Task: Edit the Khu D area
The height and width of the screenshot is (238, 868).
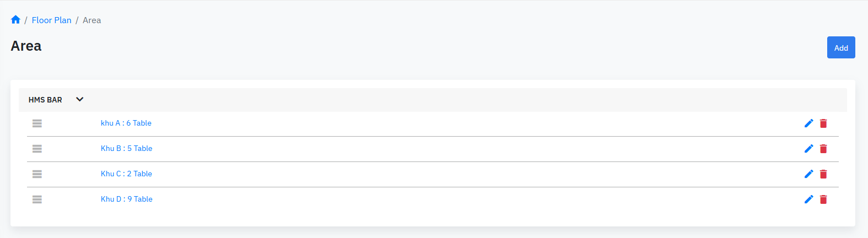Action: [x=809, y=199]
